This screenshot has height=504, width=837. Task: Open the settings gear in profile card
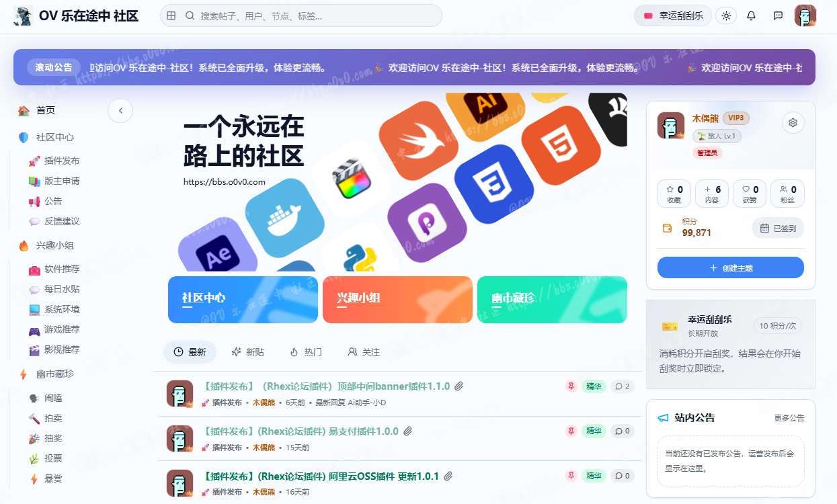tap(793, 123)
